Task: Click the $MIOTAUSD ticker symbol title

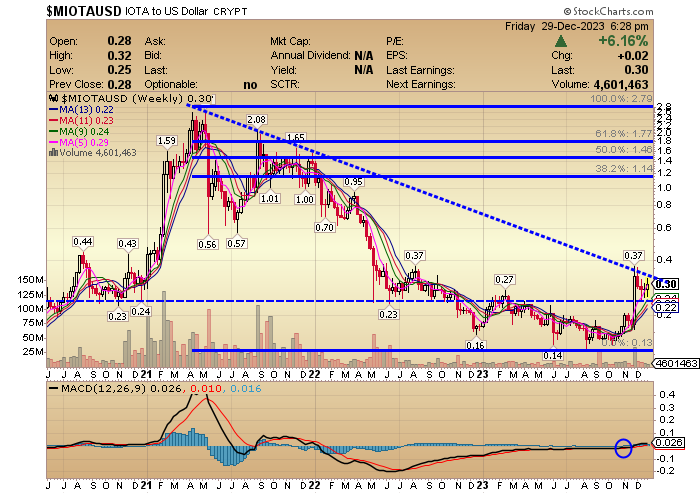Action: coord(84,11)
